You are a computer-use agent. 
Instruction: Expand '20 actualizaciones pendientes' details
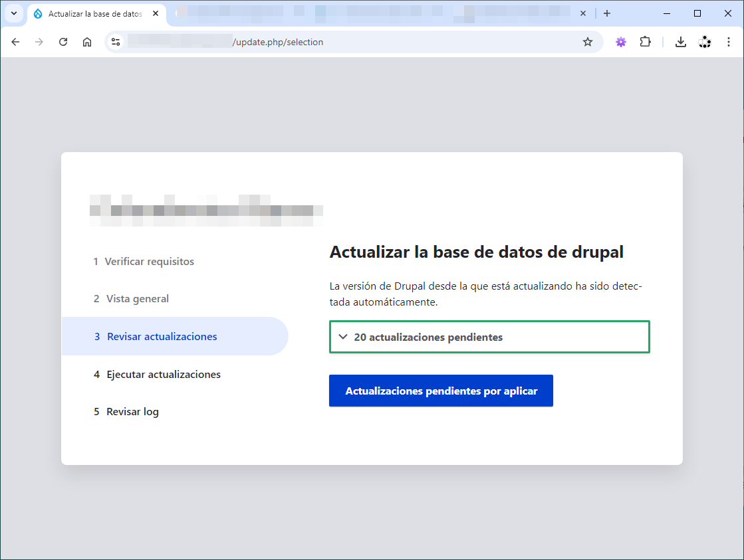pyautogui.click(x=489, y=337)
